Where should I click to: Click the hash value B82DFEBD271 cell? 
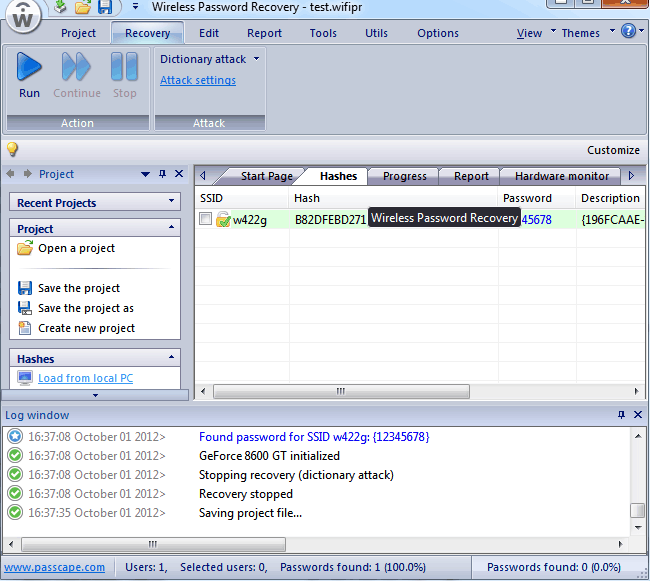click(x=330, y=220)
